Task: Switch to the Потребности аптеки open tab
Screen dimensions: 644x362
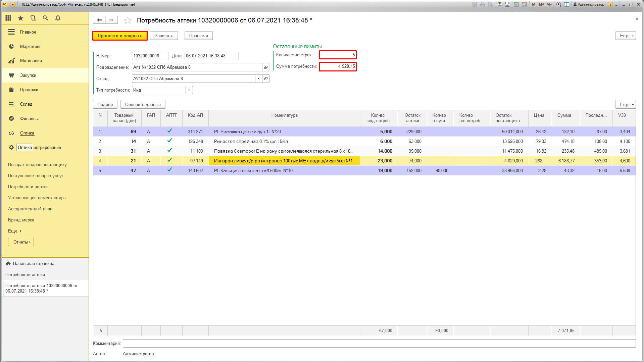Action: pos(25,275)
